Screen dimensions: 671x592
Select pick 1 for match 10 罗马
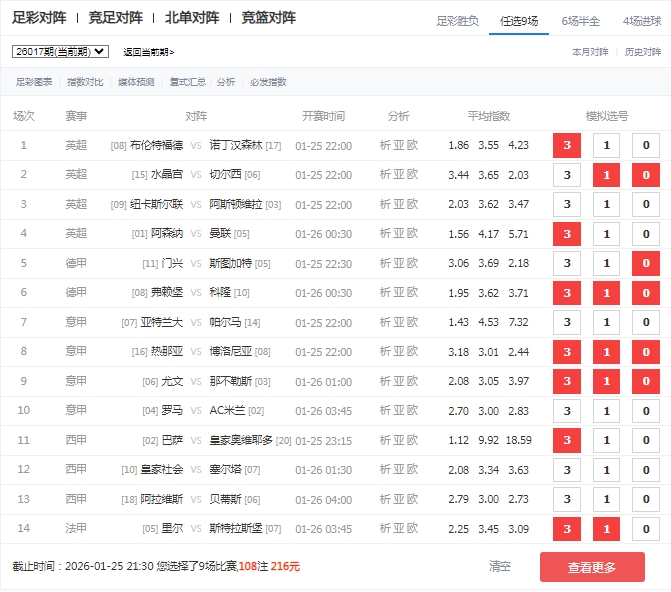[x=606, y=411]
